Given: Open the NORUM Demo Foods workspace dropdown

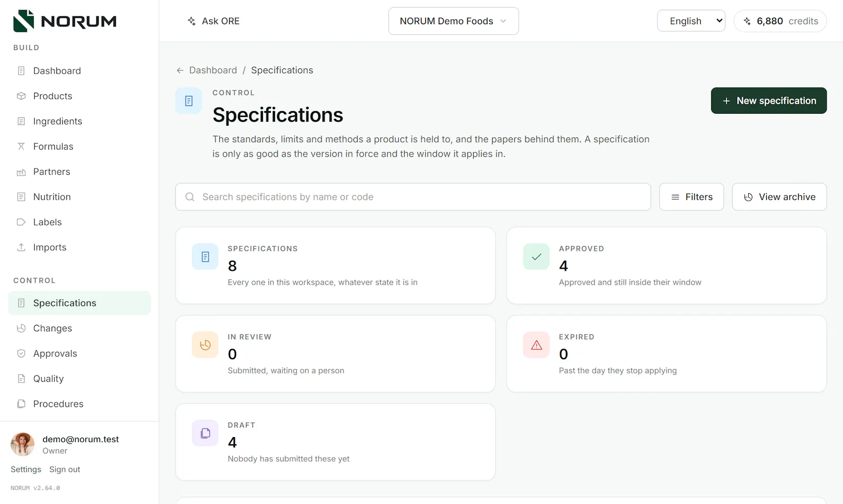Looking at the screenshot, I should click(454, 21).
